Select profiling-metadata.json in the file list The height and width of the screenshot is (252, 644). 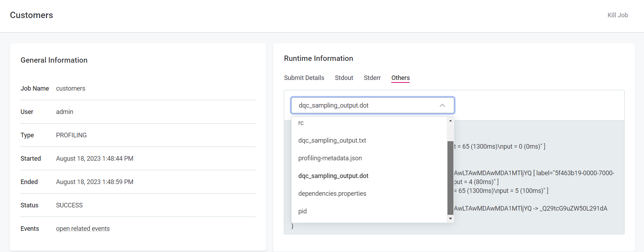pyautogui.click(x=330, y=158)
